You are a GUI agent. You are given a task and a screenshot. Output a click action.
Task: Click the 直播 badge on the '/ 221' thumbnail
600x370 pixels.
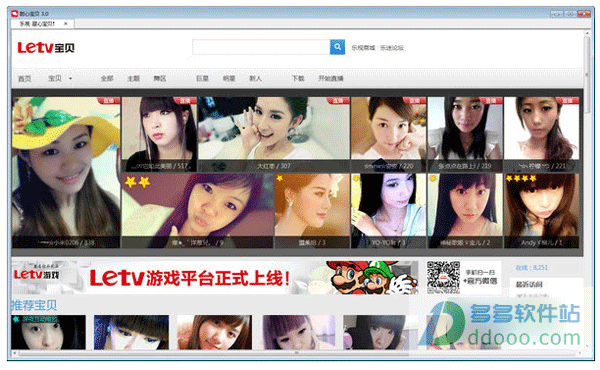[568, 101]
